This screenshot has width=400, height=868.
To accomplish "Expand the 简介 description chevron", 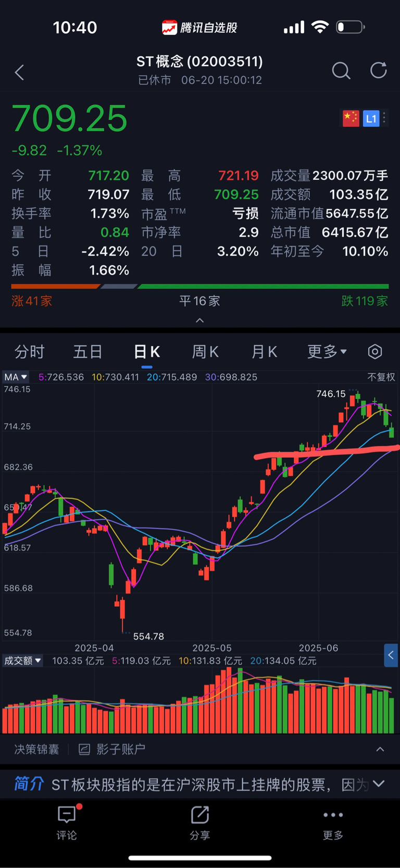I will [x=379, y=784].
